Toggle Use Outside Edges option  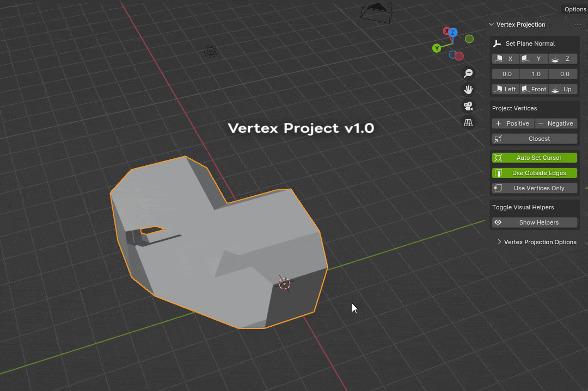pyautogui.click(x=535, y=173)
